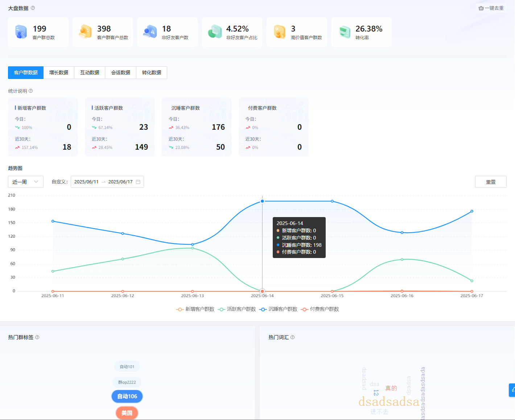The width and height of the screenshot is (515, 420).
Task: Click the 高价值客户群数 card icon
Action: coord(279,32)
